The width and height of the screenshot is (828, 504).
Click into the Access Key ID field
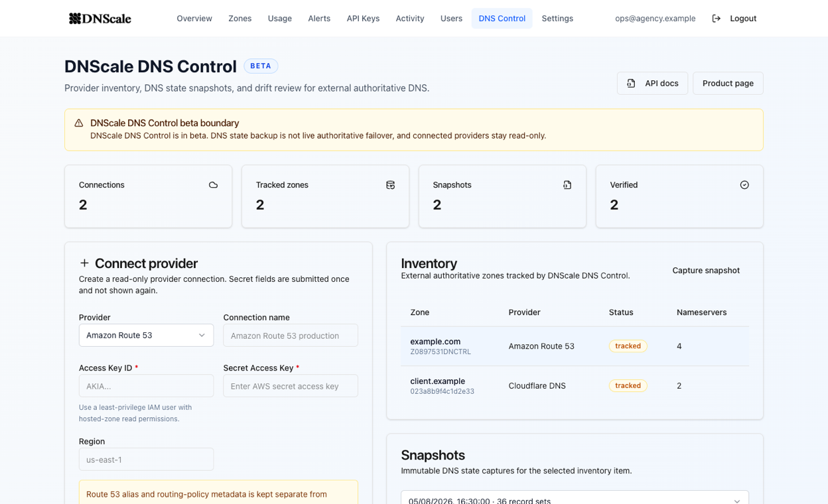(x=146, y=386)
